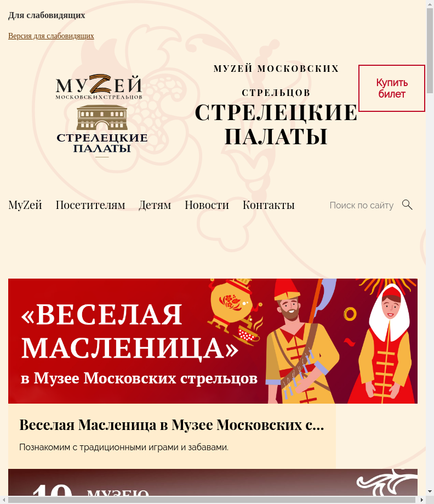Open the Веселая Масленица news headline

click(172, 425)
